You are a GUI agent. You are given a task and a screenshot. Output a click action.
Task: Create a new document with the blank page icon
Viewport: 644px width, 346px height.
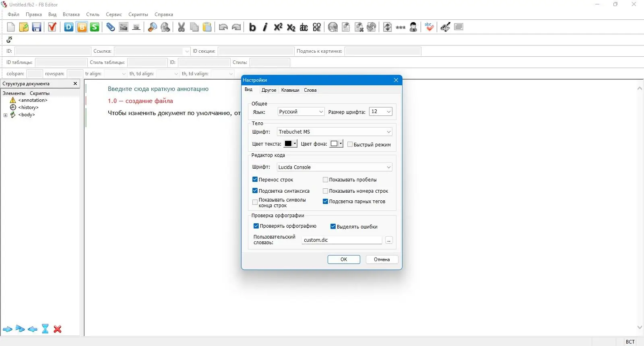(x=11, y=27)
